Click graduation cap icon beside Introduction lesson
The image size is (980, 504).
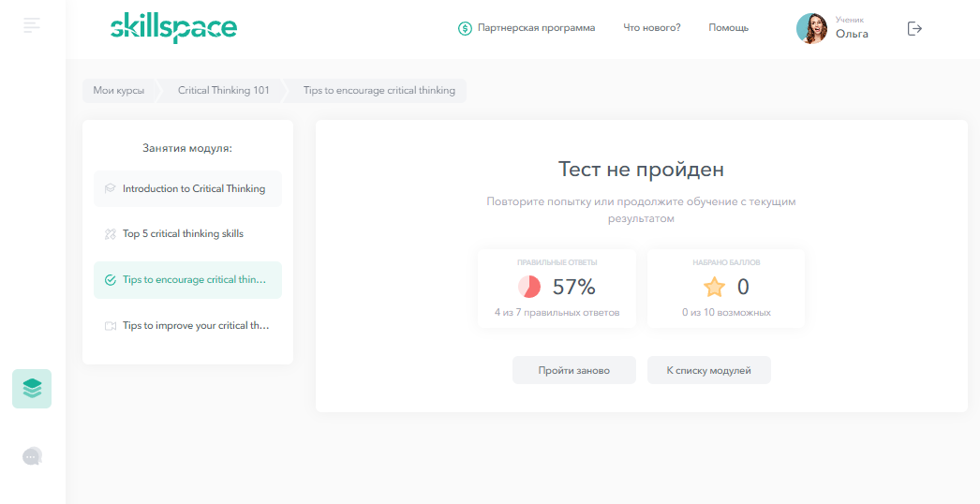[x=110, y=189]
